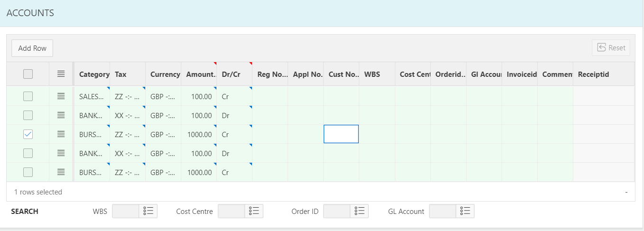Click the Currency column header
Viewport: 644px width, 231px height.
point(163,74)
